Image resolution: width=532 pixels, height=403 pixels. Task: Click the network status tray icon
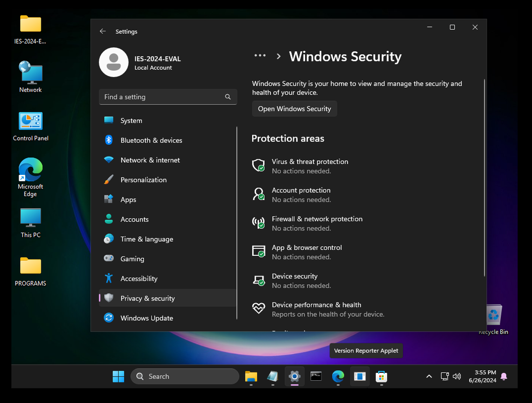(x=444, y=376)
